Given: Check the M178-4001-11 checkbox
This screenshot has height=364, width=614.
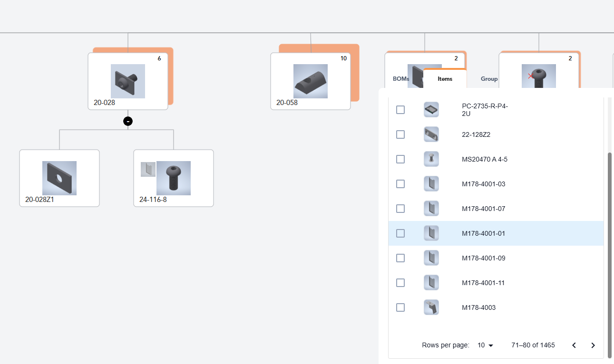Looking at the screenshot, I should [400, 282].
